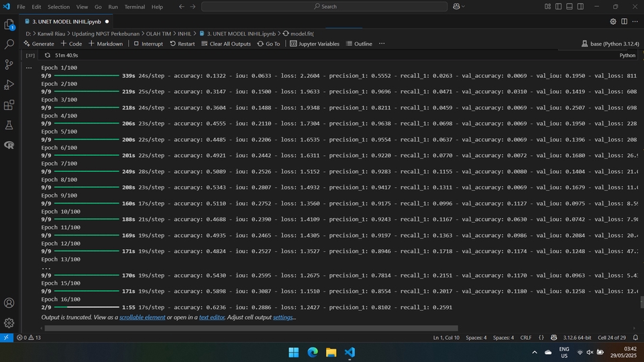Image resolution: width=644 pixels, height=362 pixels.
Task: Select kernel base (Python 3.12.4)
Action: pos(610,44)
